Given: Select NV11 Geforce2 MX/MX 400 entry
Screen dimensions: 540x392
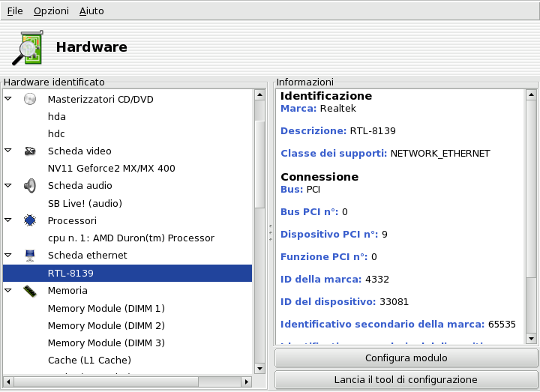Looking at the screenshot, I should coord(111,169).
